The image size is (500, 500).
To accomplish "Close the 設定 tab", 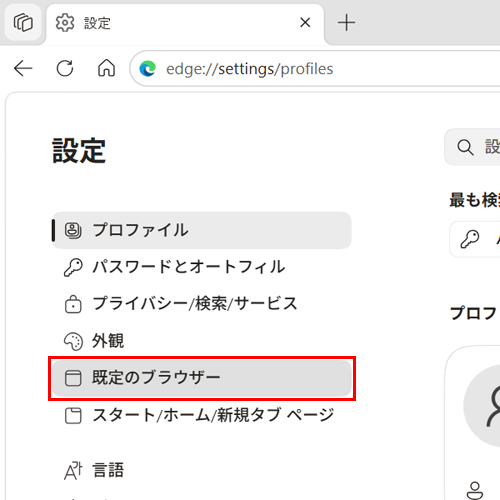I will (305, 23).
